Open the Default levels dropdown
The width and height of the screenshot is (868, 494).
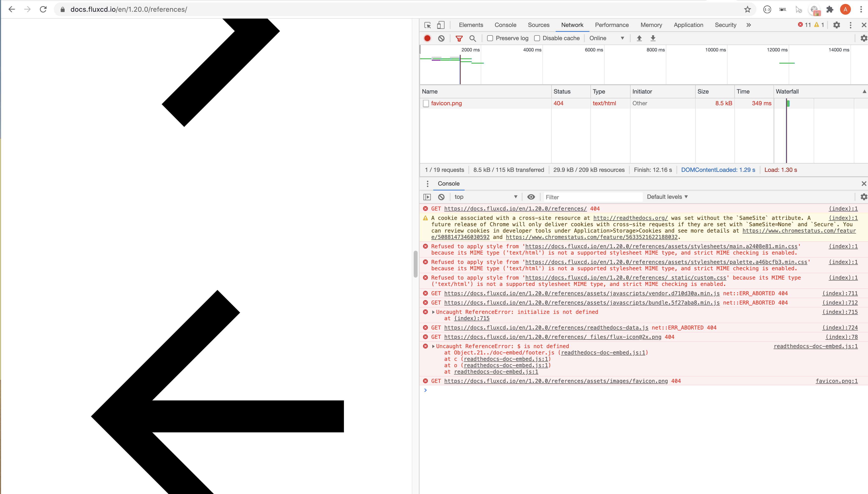[x=667, y=197]
